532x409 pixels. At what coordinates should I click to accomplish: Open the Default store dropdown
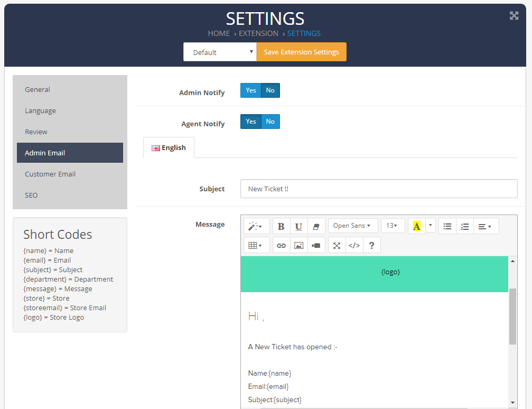click(x=220, y=52)
